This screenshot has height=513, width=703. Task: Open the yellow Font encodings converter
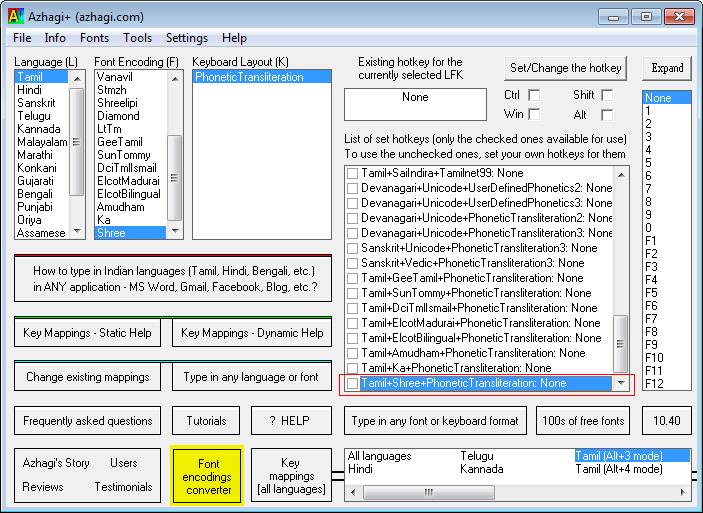coord(207,476)
